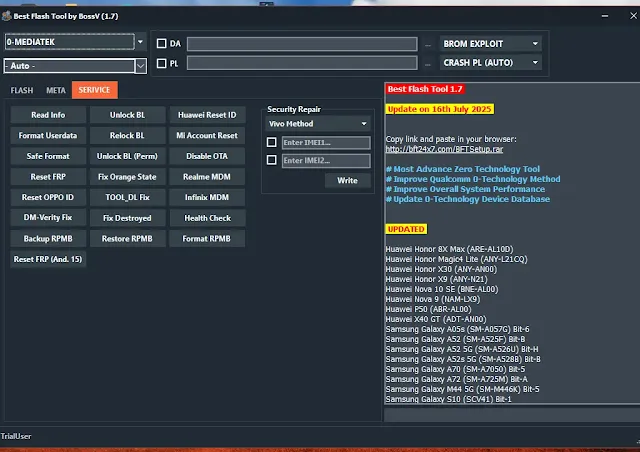Click 'Huawei Nova 9 (NAM-LX9)' entry
Screen dimensions: 640x452
[x=433, y=299]
